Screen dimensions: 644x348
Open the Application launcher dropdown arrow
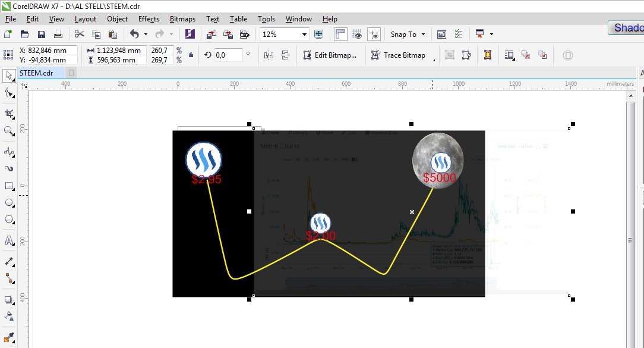491,35
